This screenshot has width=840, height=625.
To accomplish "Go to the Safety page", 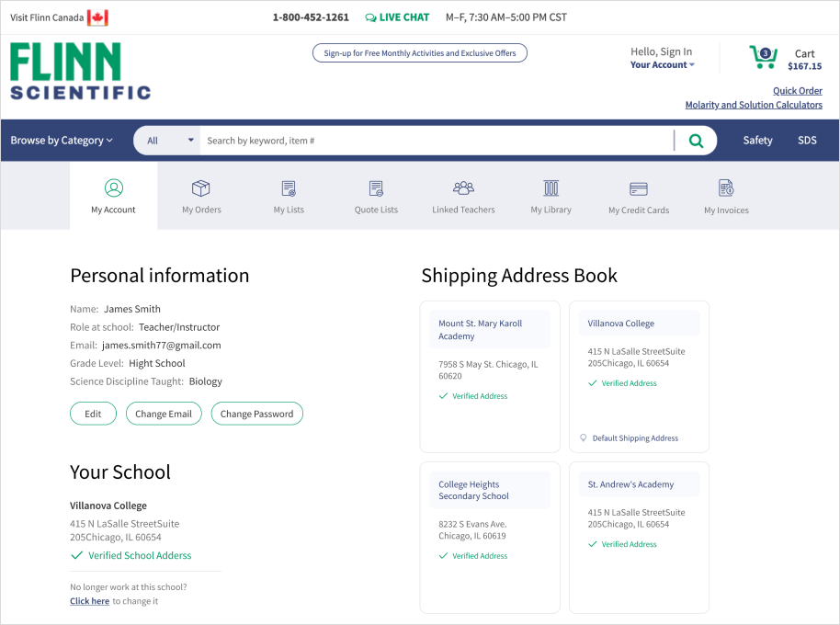I will [757, 141].
